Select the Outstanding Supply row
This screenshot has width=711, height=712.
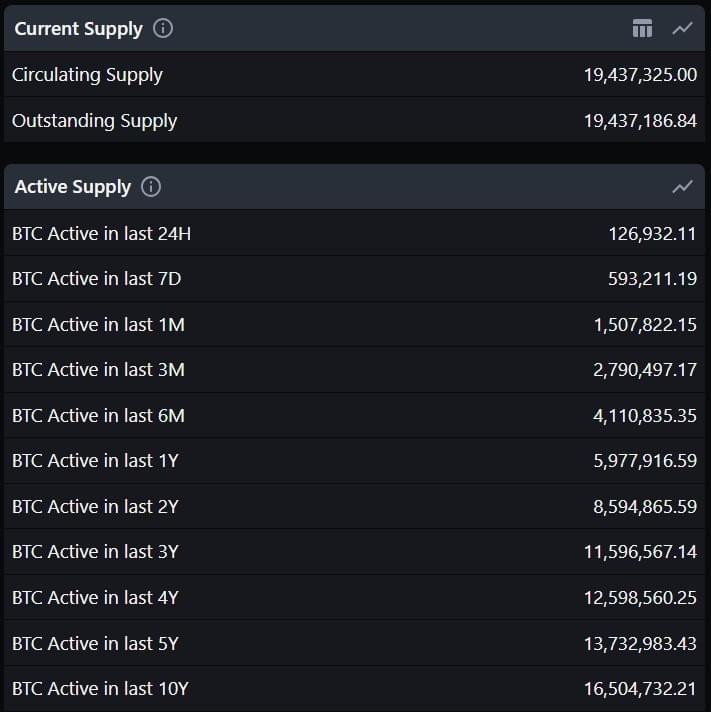pos(354,120)
